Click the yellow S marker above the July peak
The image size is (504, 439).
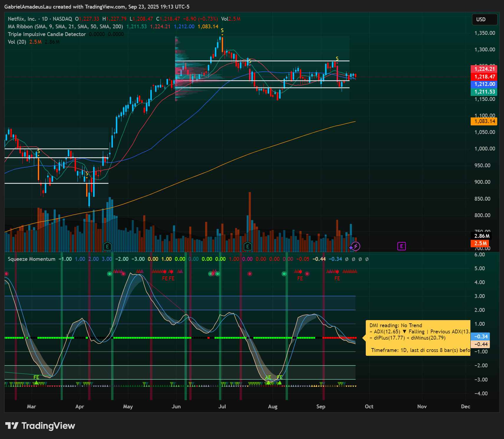click(222, 30)
